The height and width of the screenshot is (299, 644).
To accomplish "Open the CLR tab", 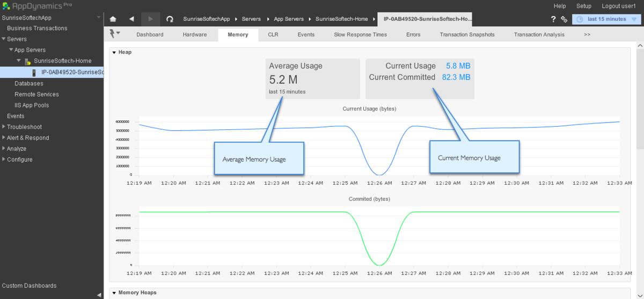I will [x=273, y=34].
